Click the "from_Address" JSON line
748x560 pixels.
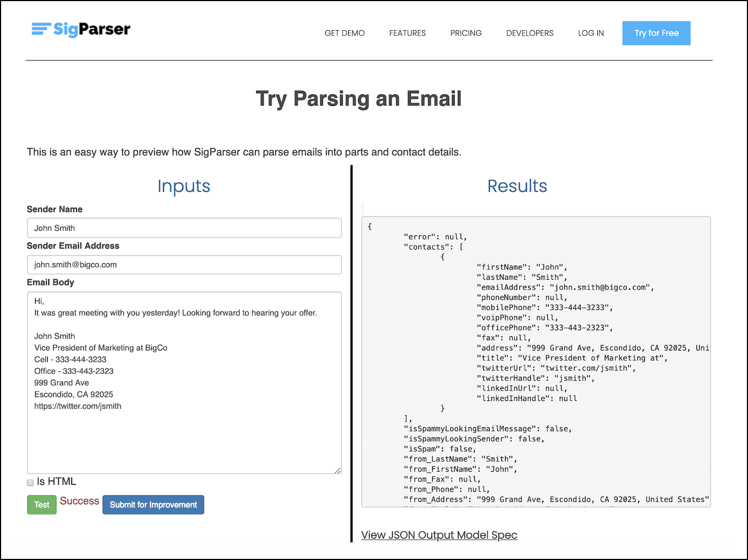[557, 500]
